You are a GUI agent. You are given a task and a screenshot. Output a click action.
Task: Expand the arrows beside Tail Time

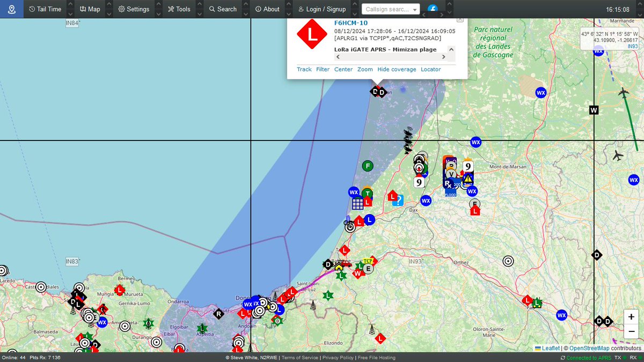pos(70,9)
